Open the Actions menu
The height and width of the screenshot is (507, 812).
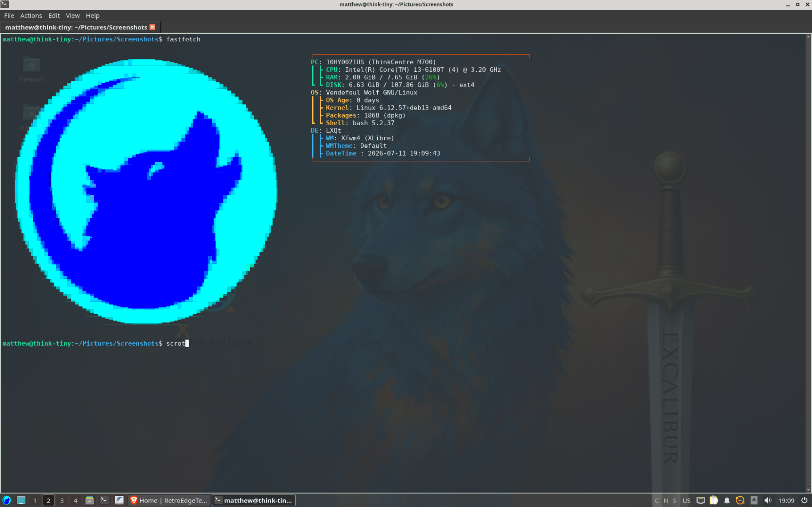[x=31, y=16]
